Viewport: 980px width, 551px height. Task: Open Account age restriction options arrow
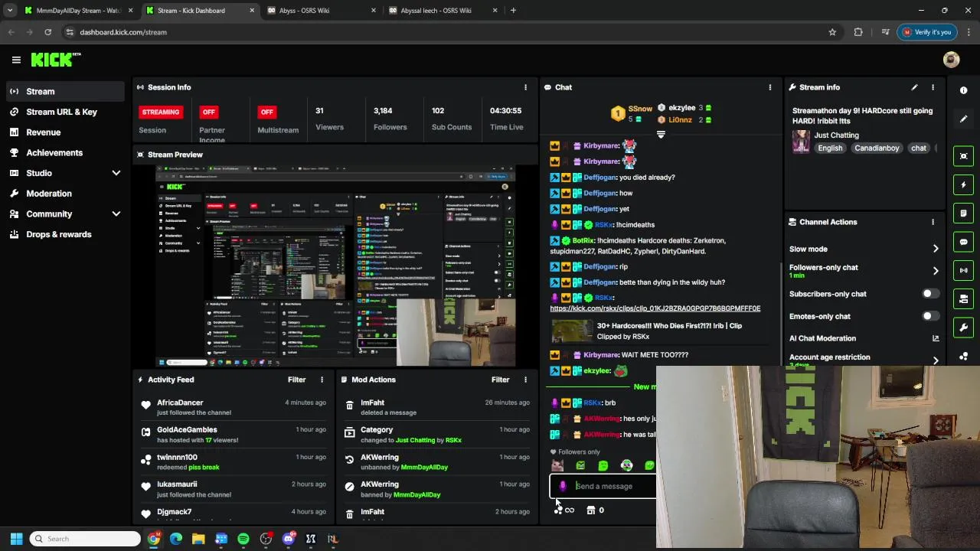tap(936, 360)
